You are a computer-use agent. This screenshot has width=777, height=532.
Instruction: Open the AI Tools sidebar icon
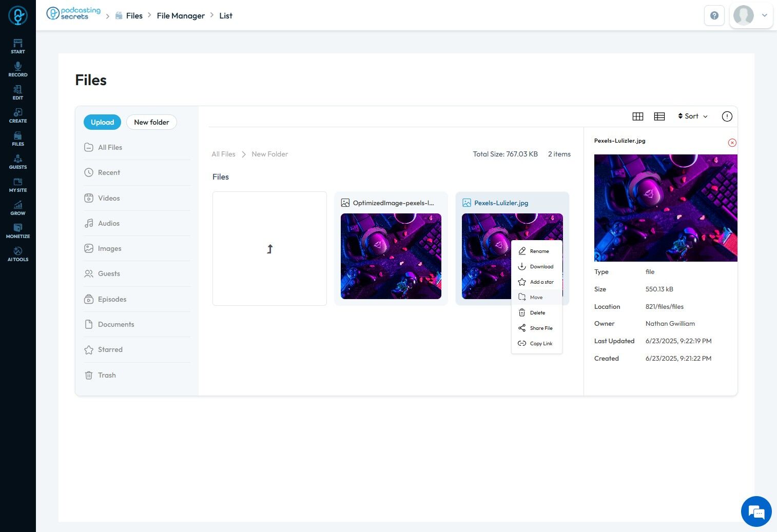tap(18, 254)
